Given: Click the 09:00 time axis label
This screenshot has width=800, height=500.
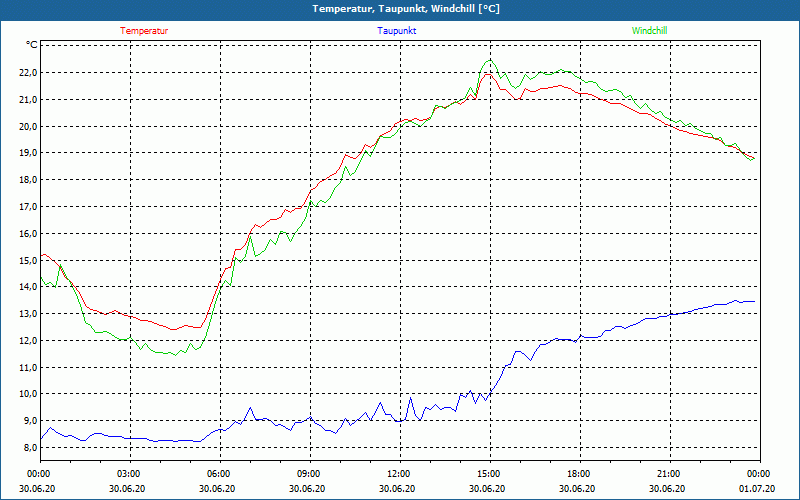Looking at the screenshot, I should coord(310,474).
